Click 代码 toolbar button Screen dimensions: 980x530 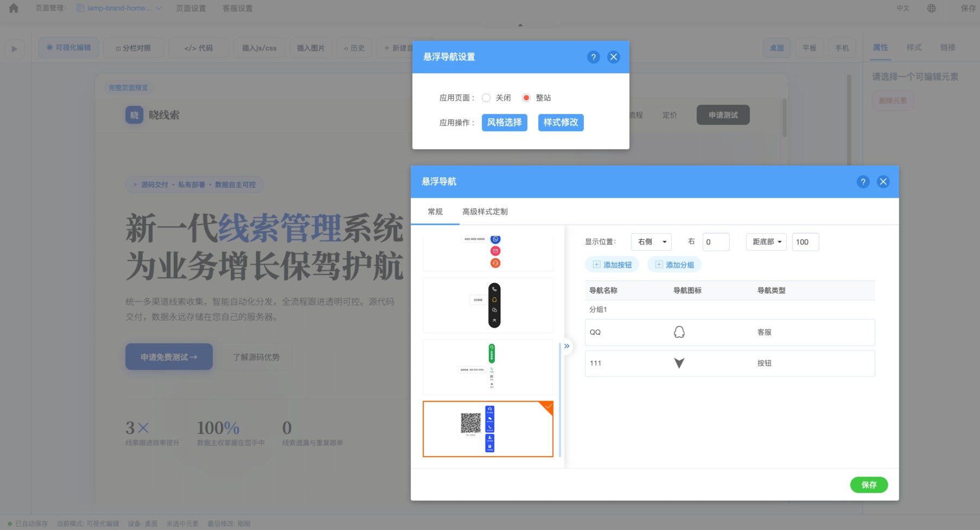click(199, 48)
